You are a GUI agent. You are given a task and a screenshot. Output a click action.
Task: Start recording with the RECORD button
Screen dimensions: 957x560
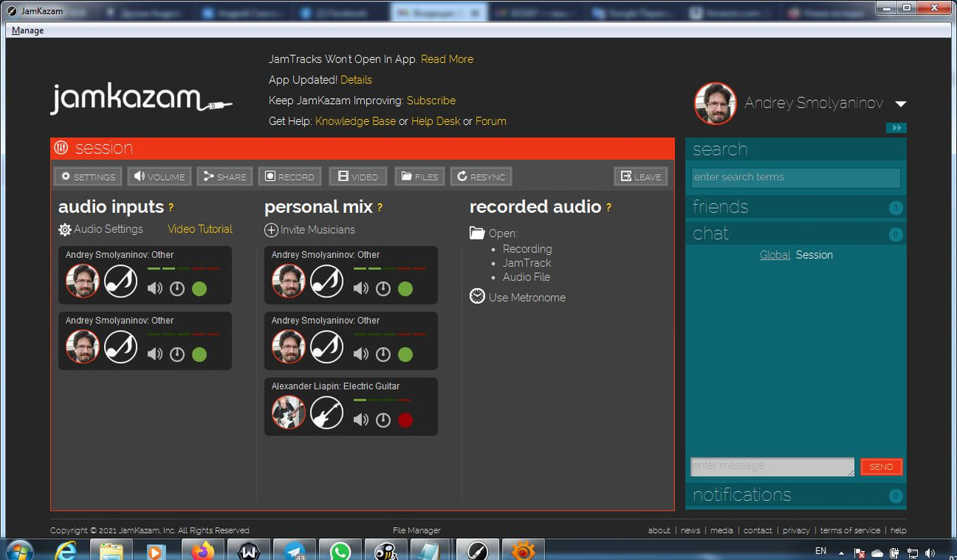tap(290, 176)
